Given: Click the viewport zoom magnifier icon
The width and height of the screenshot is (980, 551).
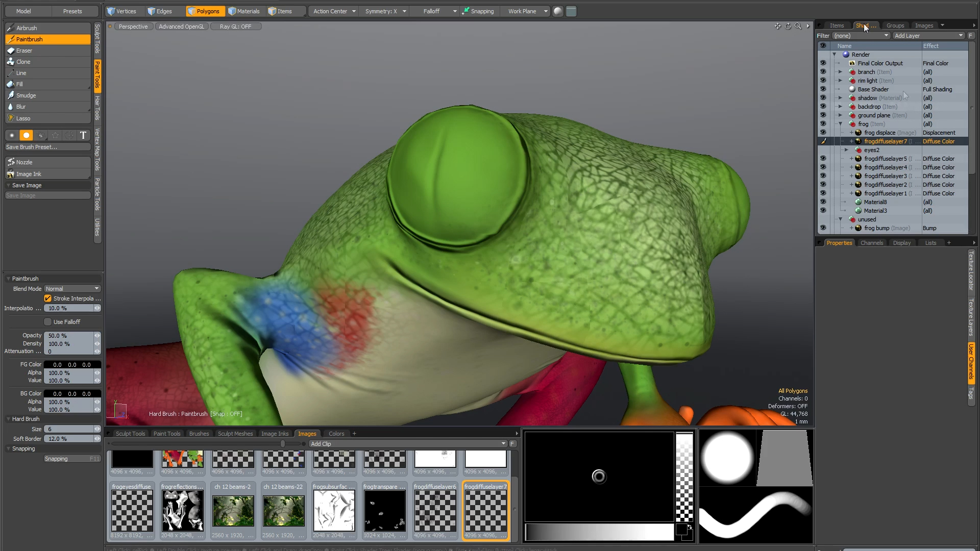Looking at the screenshot, I should pyautogui.click(x=798, y=26).
